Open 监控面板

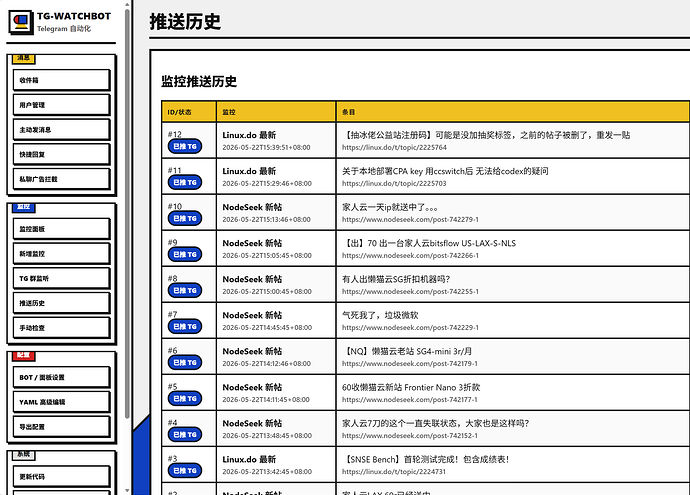tap(61, 229)
